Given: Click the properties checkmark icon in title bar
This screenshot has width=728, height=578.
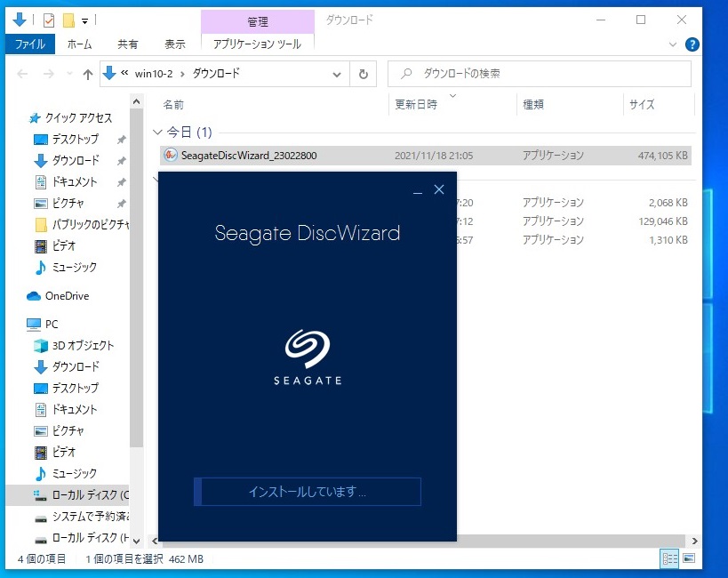Looking at the screenshot, I should click(49, 20).
